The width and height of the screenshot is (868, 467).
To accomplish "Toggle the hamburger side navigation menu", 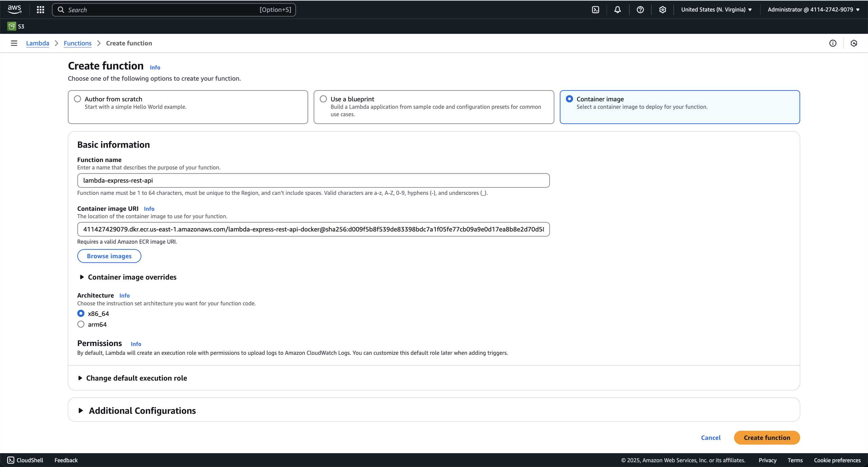I will pos(14,43).
